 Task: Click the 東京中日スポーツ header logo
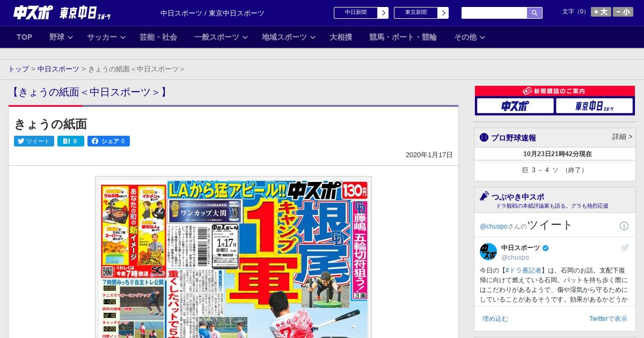tap(85, 13)
